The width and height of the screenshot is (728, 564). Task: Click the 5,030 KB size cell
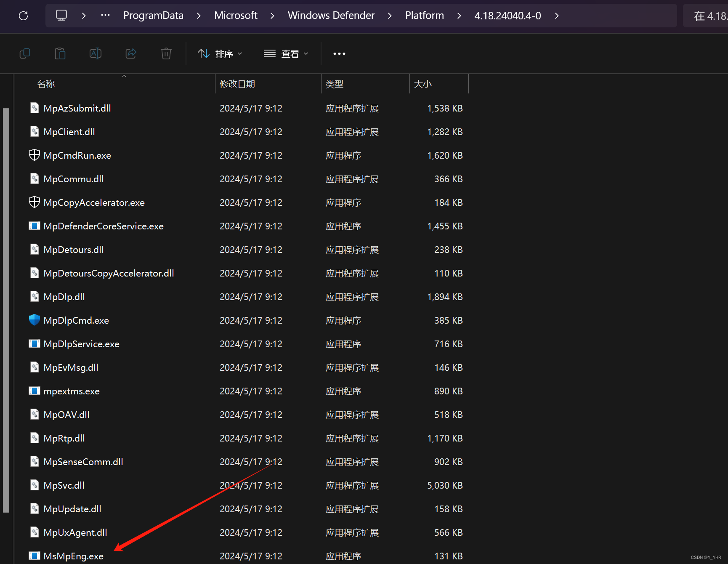pos(445,485)
